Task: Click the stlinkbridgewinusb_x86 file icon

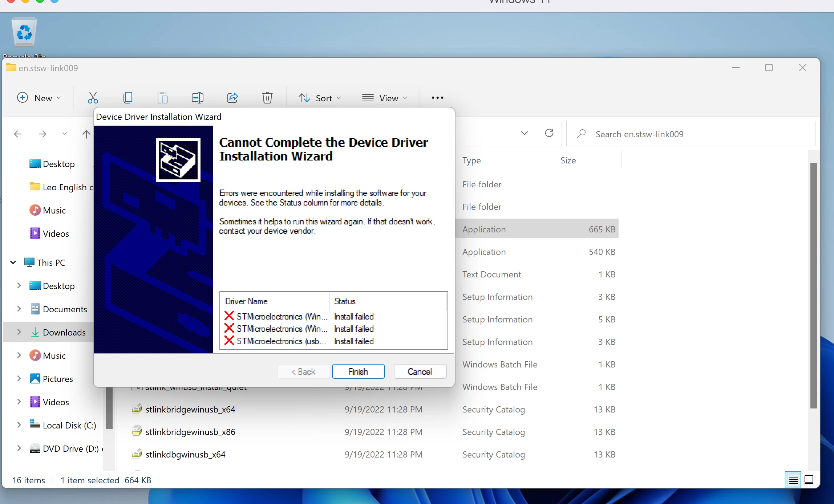Action: 137,431
